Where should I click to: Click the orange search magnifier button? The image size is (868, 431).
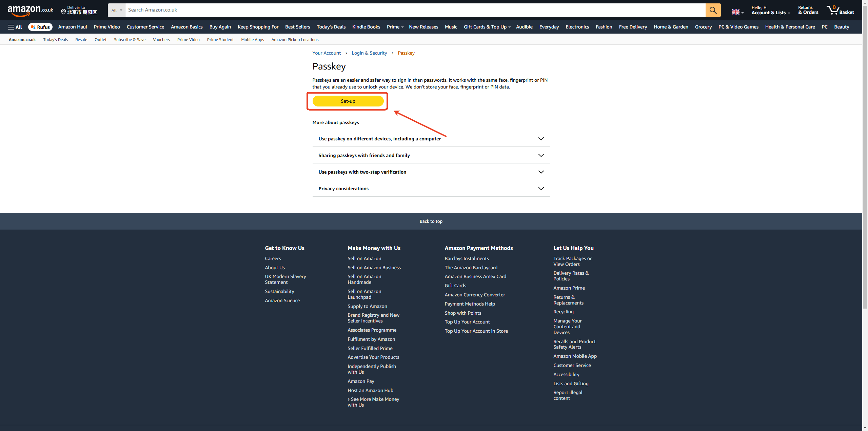713,10
